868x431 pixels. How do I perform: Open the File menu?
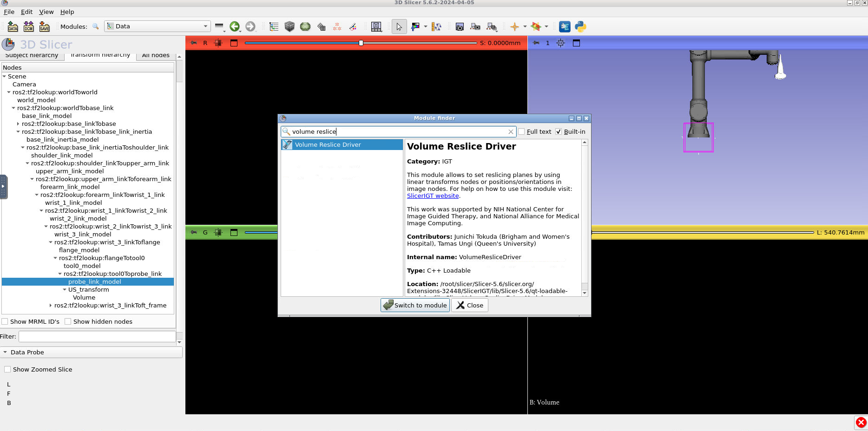(x=9, y=12)
